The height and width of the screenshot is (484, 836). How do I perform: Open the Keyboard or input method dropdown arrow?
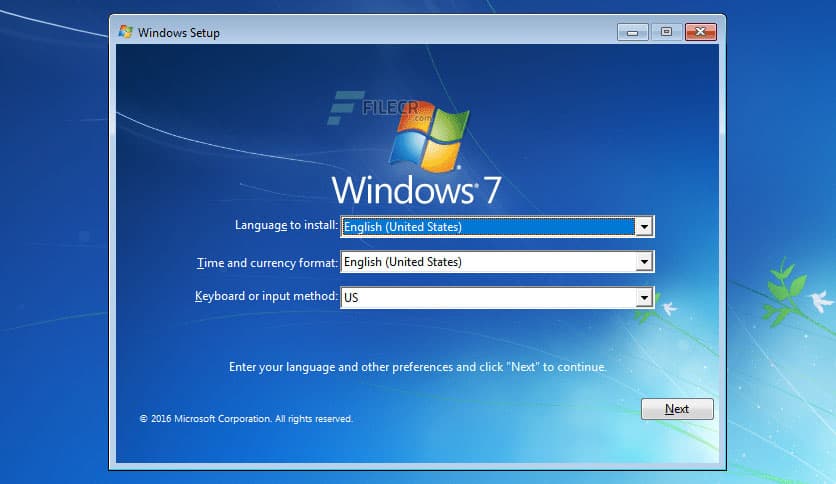[644, 297]
